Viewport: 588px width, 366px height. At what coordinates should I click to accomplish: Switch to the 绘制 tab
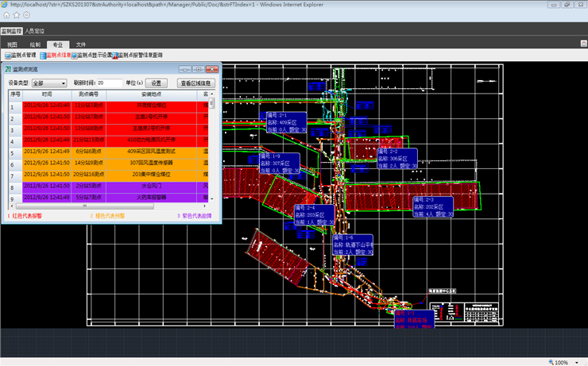[x=34, y=44]
